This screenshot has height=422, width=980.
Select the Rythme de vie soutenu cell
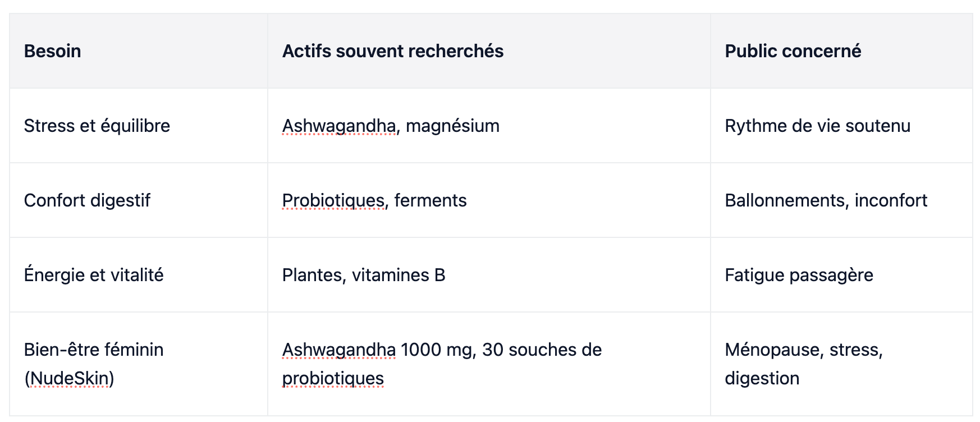click(x=841, y=126)
